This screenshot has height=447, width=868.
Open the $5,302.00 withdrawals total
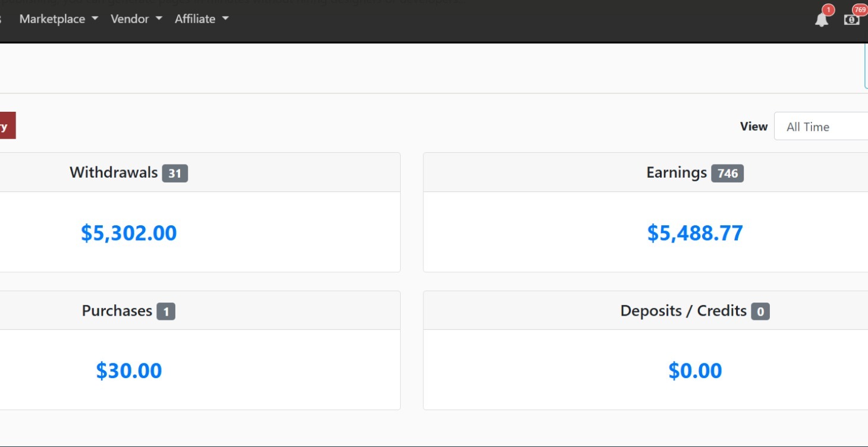[x=129, y=232]
